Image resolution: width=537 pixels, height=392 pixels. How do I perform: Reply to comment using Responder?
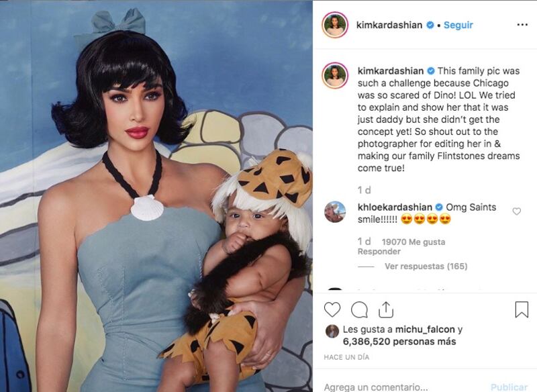[x=379, y=252]
